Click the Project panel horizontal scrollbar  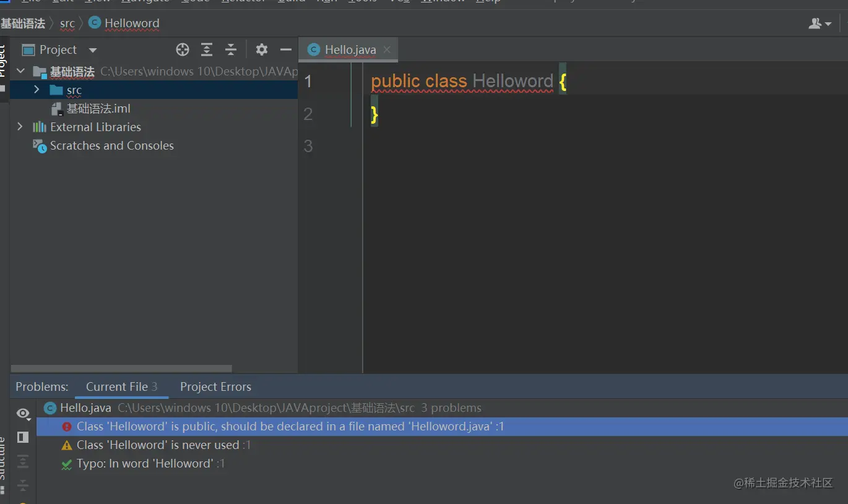pos(121,369)
